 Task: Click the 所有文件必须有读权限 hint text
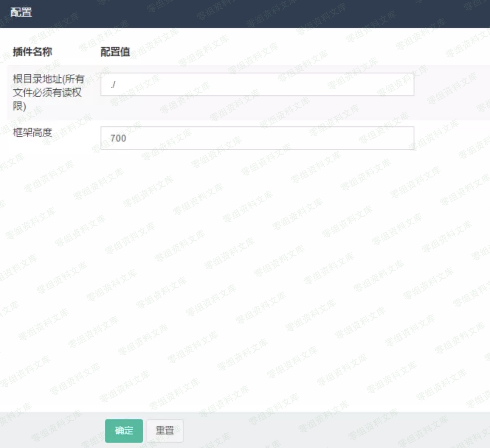click(47, 93)
